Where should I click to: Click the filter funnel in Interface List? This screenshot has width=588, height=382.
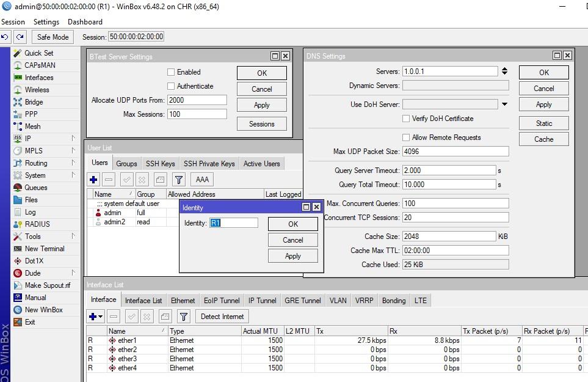click(x=183, y=317)
